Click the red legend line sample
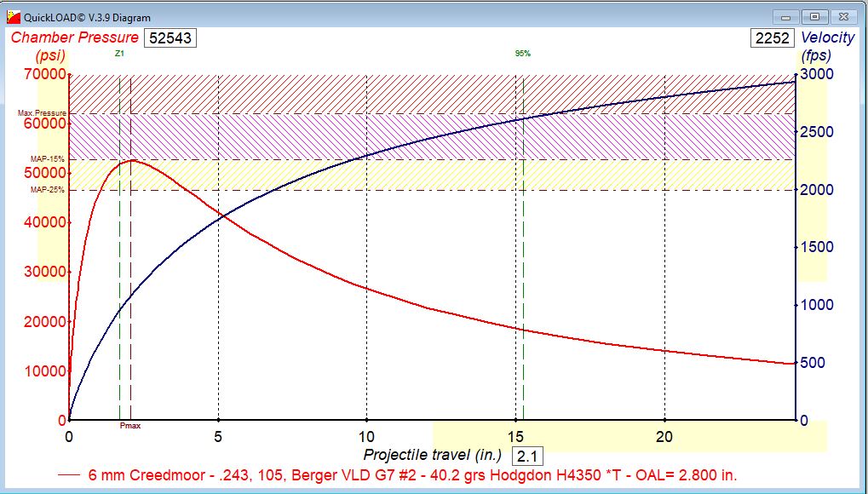 (69, 474)
